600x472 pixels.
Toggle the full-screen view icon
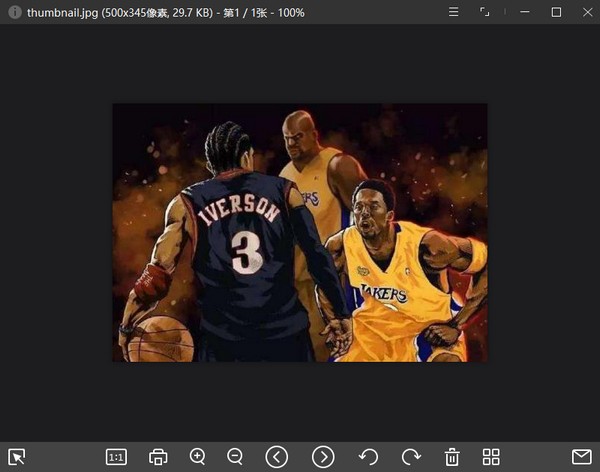(485, 12)
